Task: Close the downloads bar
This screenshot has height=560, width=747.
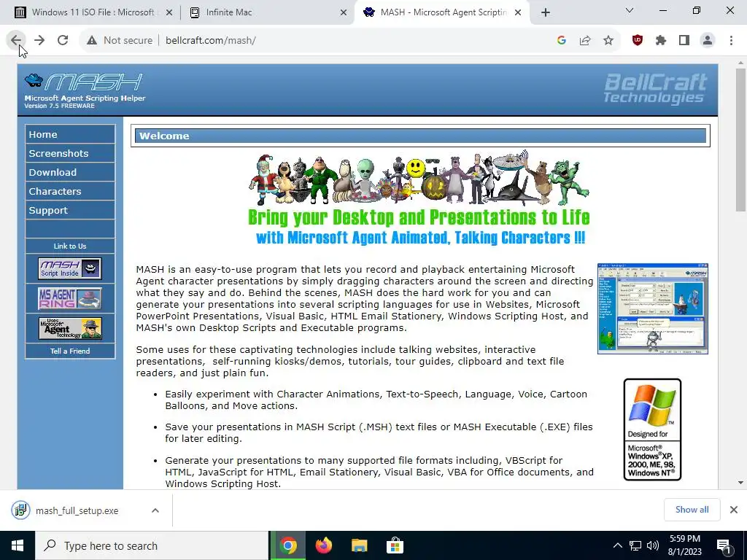Action: click(x=734, y=510)
